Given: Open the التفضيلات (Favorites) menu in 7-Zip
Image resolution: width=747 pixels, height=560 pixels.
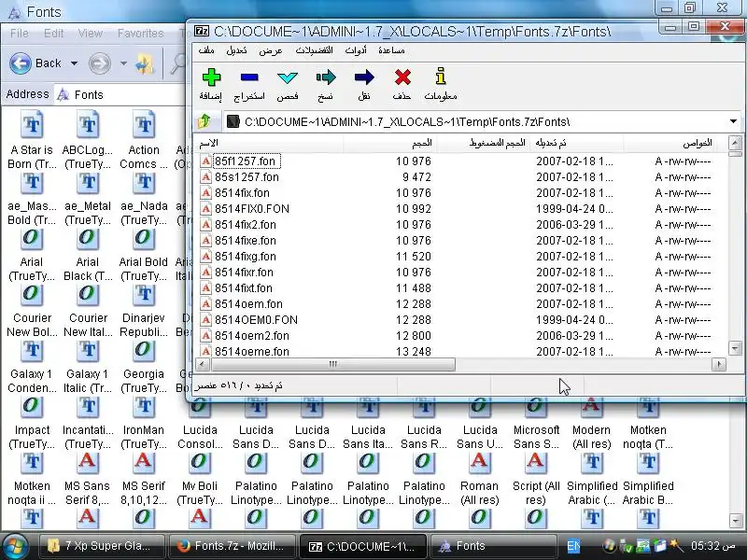Looking at the screenshot, I should [x=314, y=50].
